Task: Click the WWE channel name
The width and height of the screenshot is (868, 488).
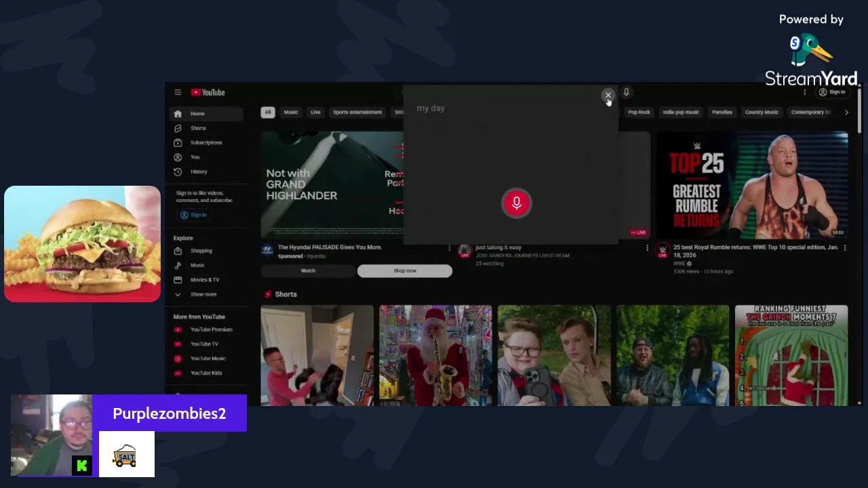Action: point(679,264)
